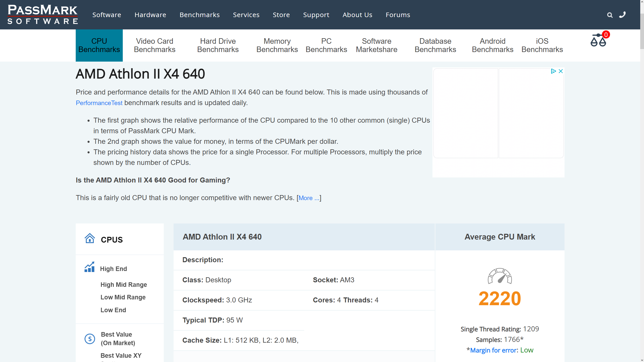Click the search magnifier icon
Screen dimensions: 644x362
coord(610,15)
